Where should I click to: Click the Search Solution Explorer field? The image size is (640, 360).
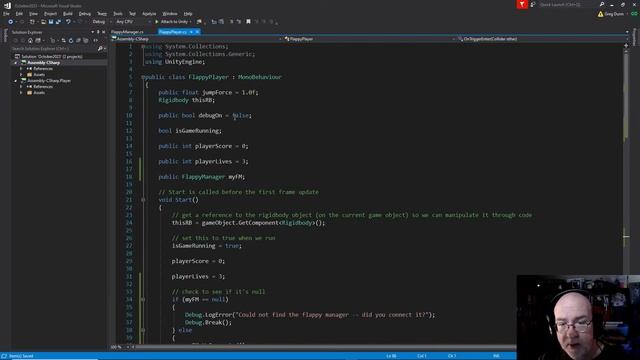click(x=53, y=49)
